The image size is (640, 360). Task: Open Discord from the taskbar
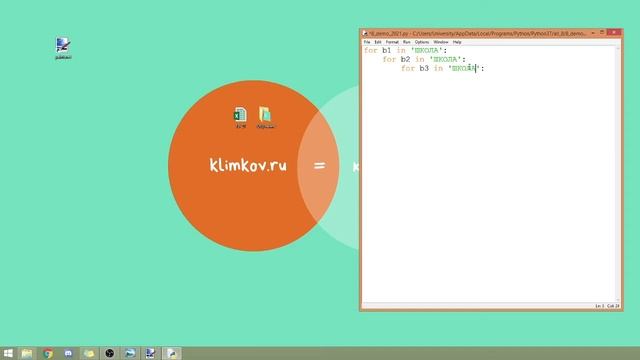(x=68, y=353)
